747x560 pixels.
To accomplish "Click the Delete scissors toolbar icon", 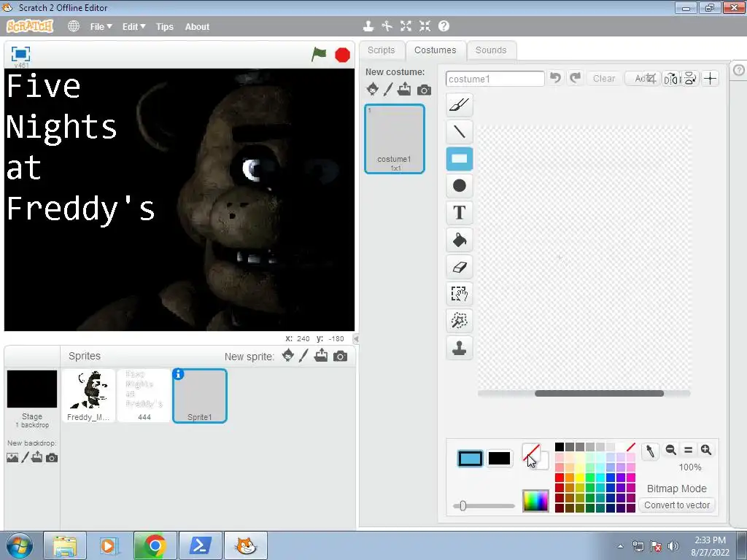I will click(x=387, y=26).
